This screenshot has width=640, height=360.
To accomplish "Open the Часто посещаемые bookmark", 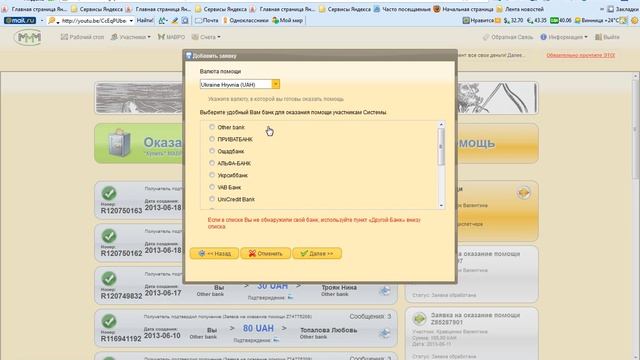I will (x=402, y=9).
